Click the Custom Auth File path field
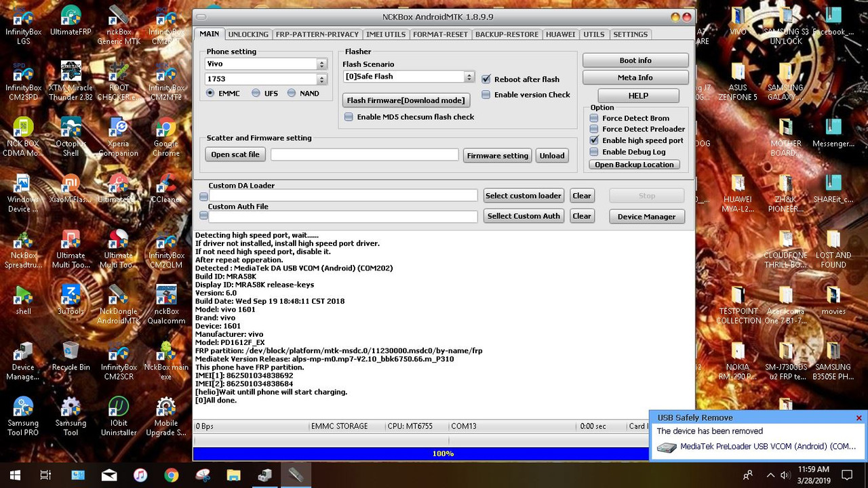This screenshot has height=488, width=868. [343, 216]
